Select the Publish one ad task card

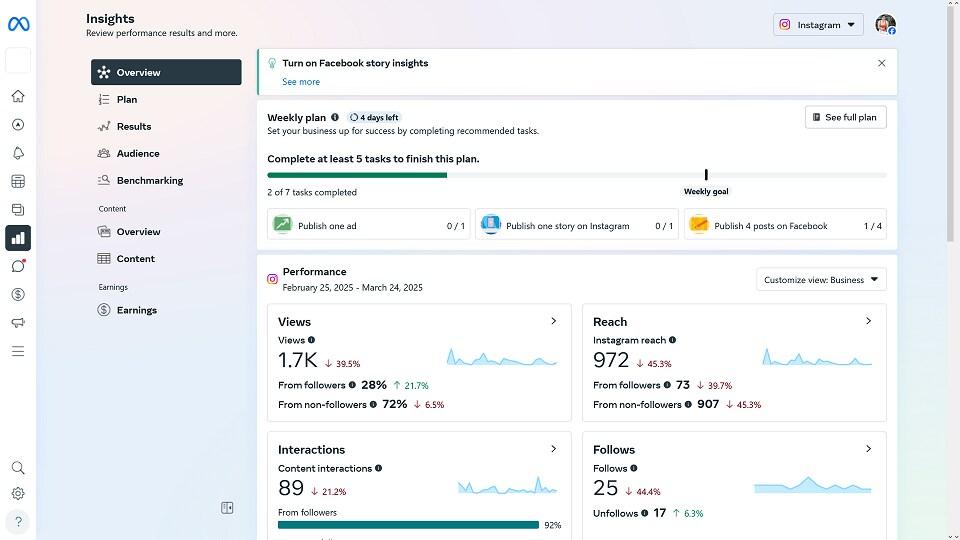click(x=368, y=225)
